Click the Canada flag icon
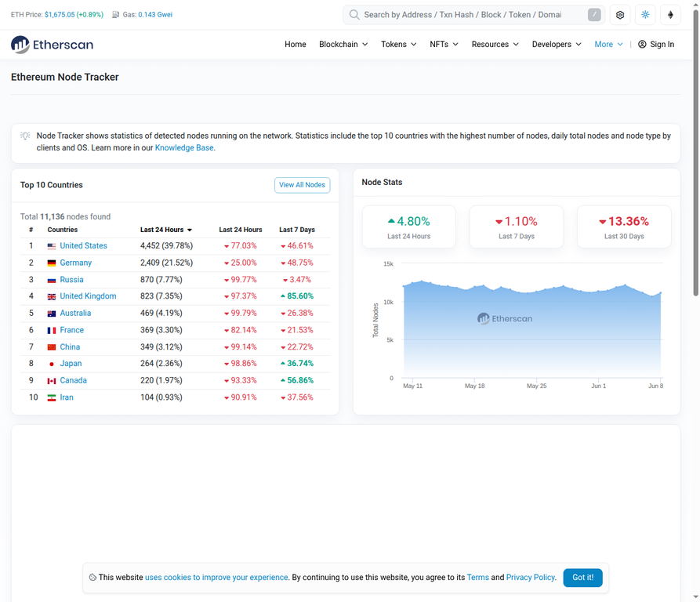 [52, 381]
